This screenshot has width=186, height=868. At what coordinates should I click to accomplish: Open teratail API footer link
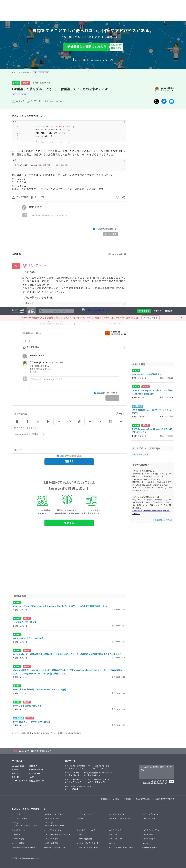click(x=34, y=773)
